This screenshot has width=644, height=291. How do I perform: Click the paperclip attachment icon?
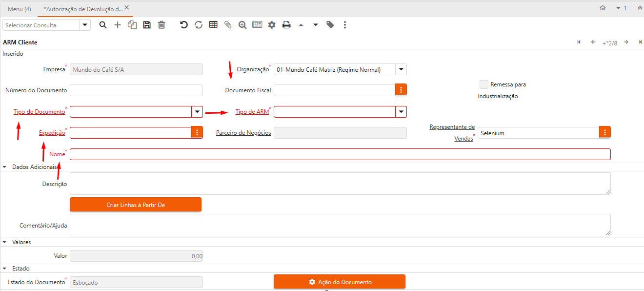click(x=228, y=25)
